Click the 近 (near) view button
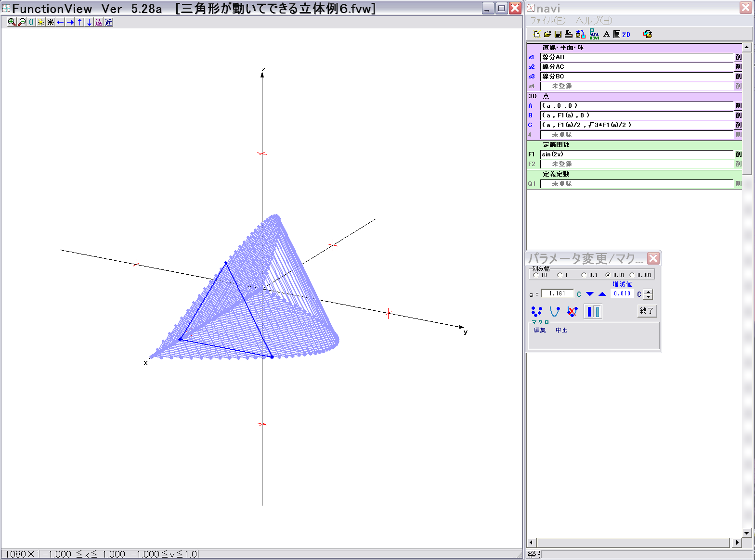Viewport: 755px width, 560px height. pos(108,22)
